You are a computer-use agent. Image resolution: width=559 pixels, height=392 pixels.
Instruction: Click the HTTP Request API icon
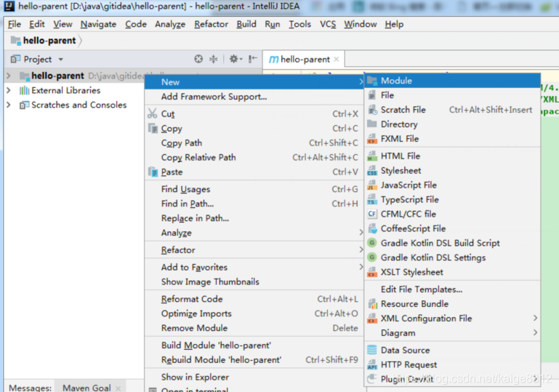point(372,365)
